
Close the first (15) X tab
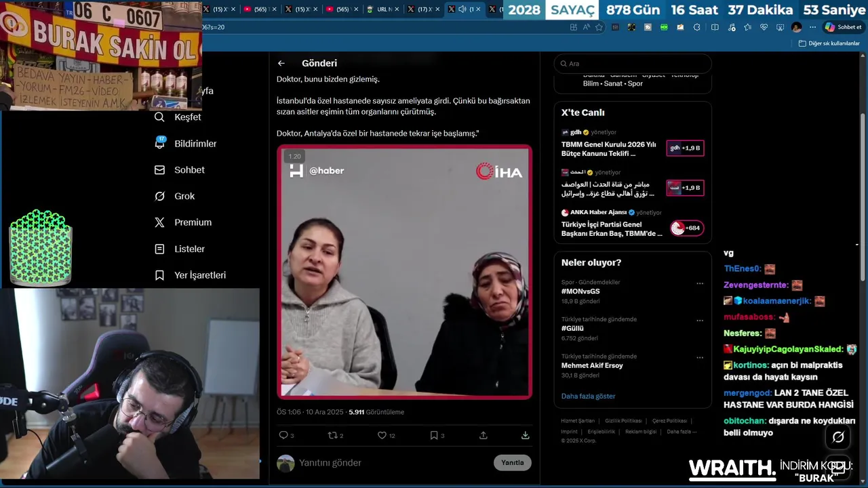[x=233, y=9]
